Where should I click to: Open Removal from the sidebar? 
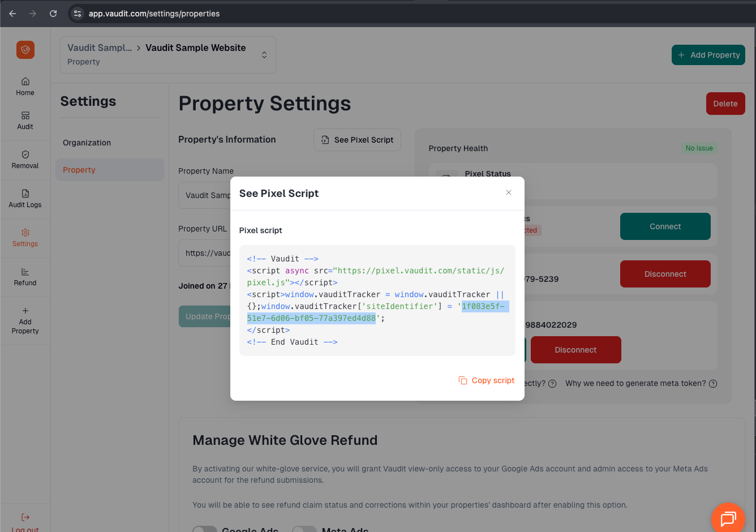pos(25,160)
